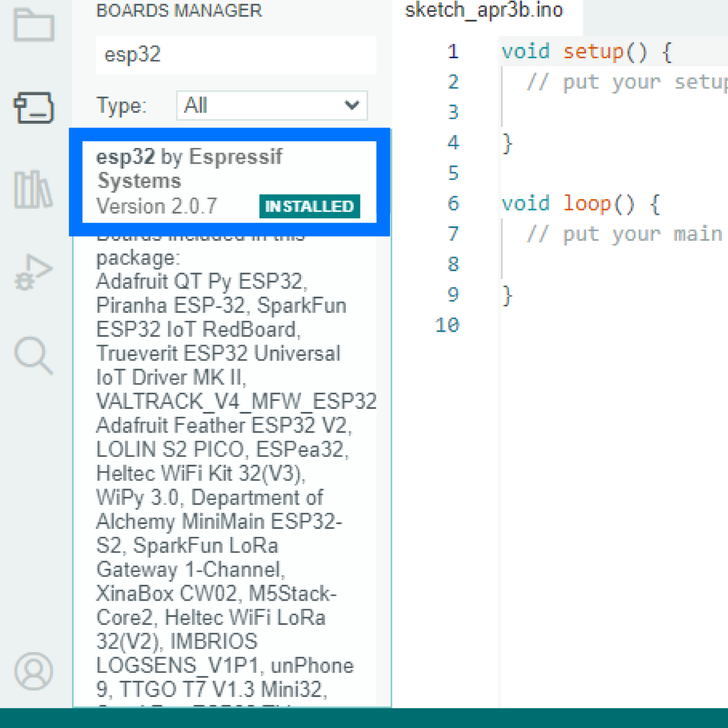This screenshot has height=728, width=728.
Task: Click the INSTALLED badge for esp32
Action: [x=309, y=206]
